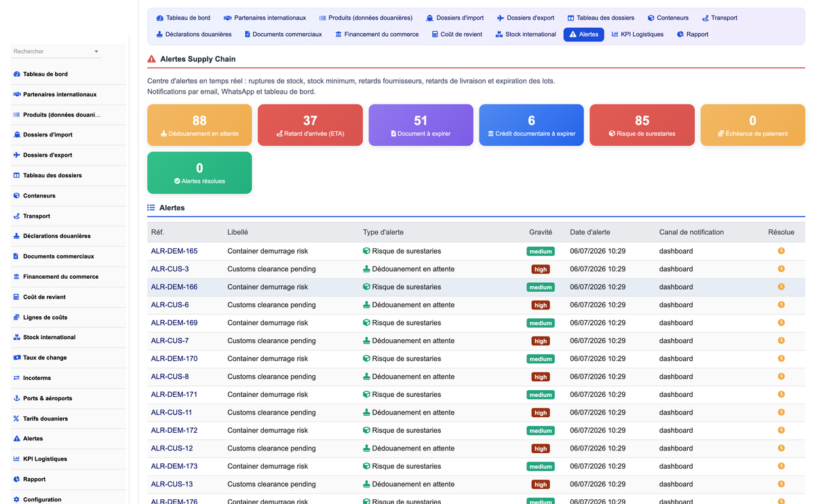
Task: Click the Gravité column header
Action: 541,232
